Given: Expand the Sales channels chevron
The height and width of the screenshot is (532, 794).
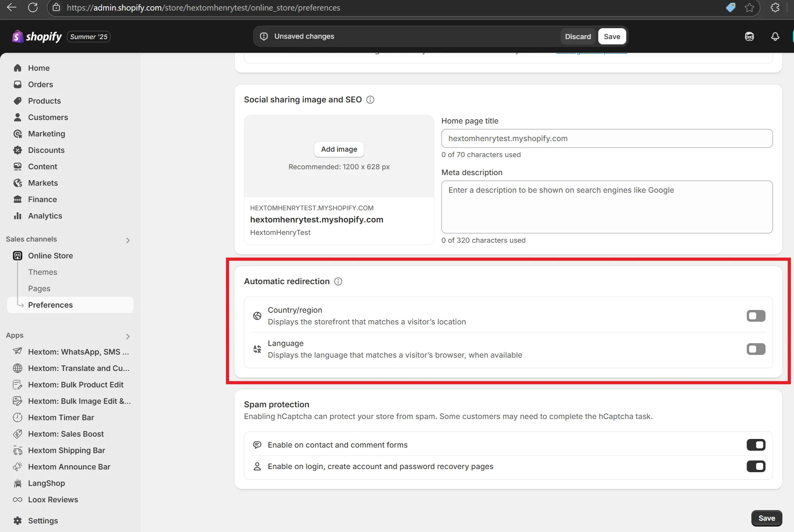Looking at the screenshot, I should (x=128, y=240).
